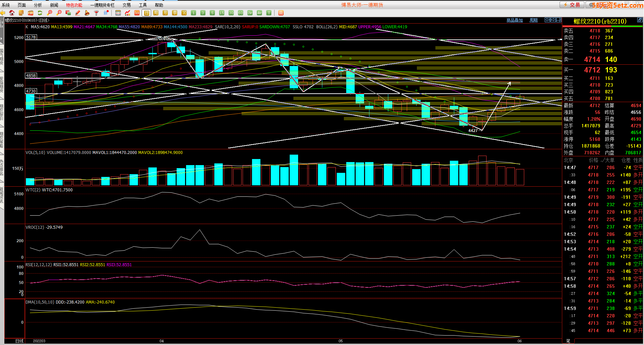
Task: Select the Tick chart icon
Action: 137,13
